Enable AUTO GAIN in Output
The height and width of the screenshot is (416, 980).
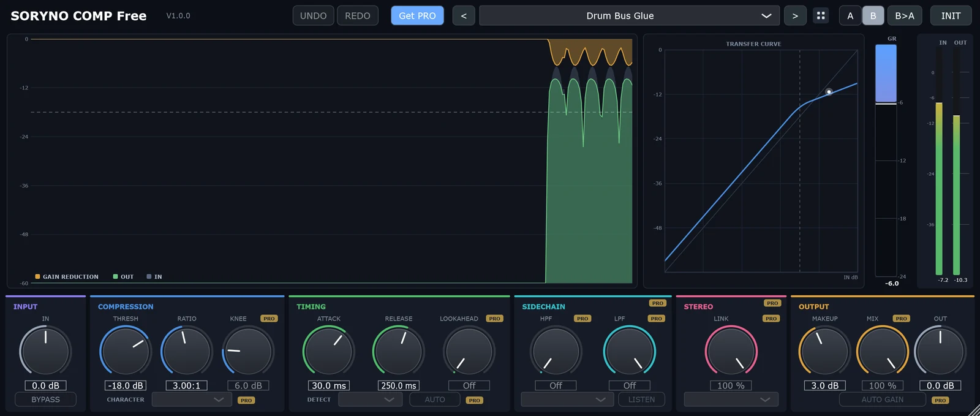[x=882, y=399]
